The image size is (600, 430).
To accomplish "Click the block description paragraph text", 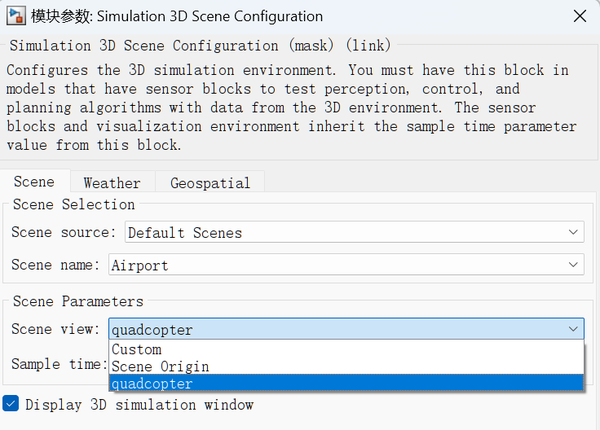I will [x=292, y=107].
